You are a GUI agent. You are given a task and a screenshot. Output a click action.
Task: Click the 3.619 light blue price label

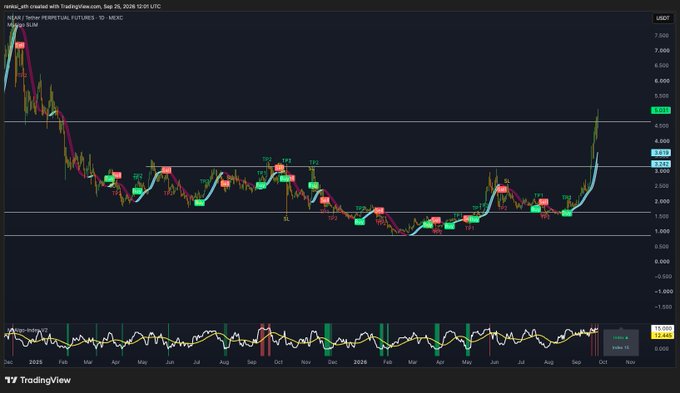(661, 153)
